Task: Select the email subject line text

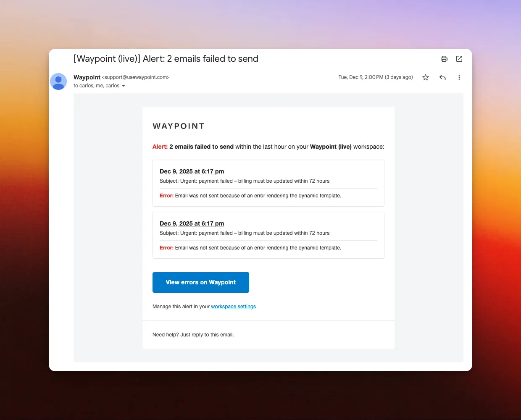Action: (x=166, y=59)
